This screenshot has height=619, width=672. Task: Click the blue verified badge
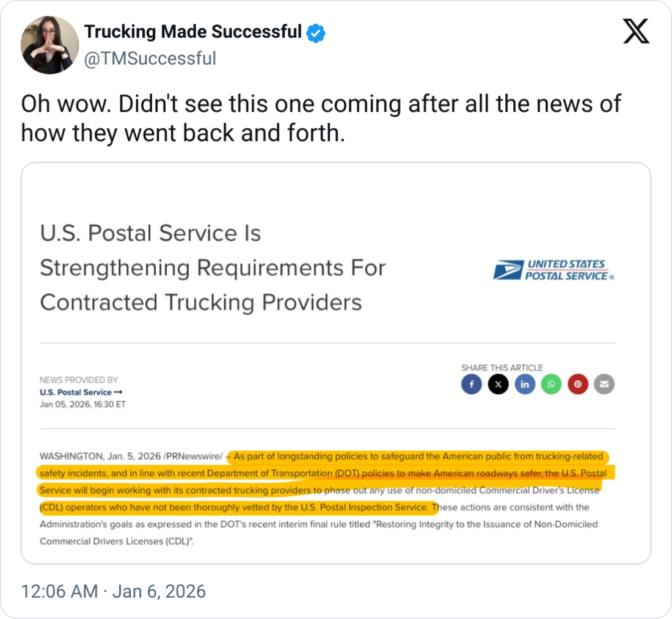tap(315, 33)
